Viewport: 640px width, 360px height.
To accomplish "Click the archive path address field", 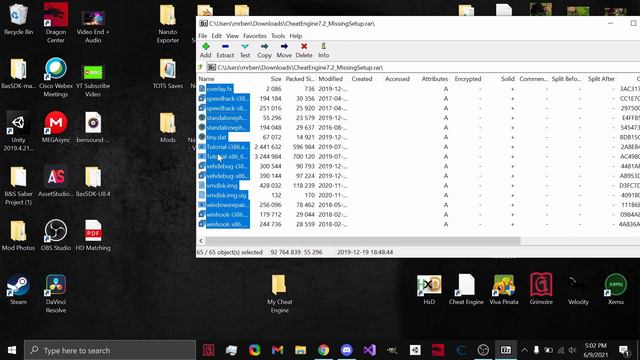I will [x=422, y=67].
